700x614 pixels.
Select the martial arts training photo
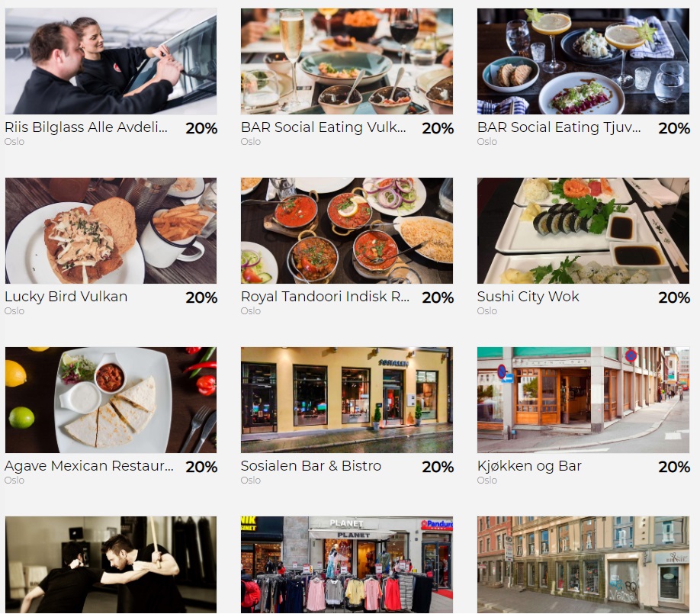(111, 565)
